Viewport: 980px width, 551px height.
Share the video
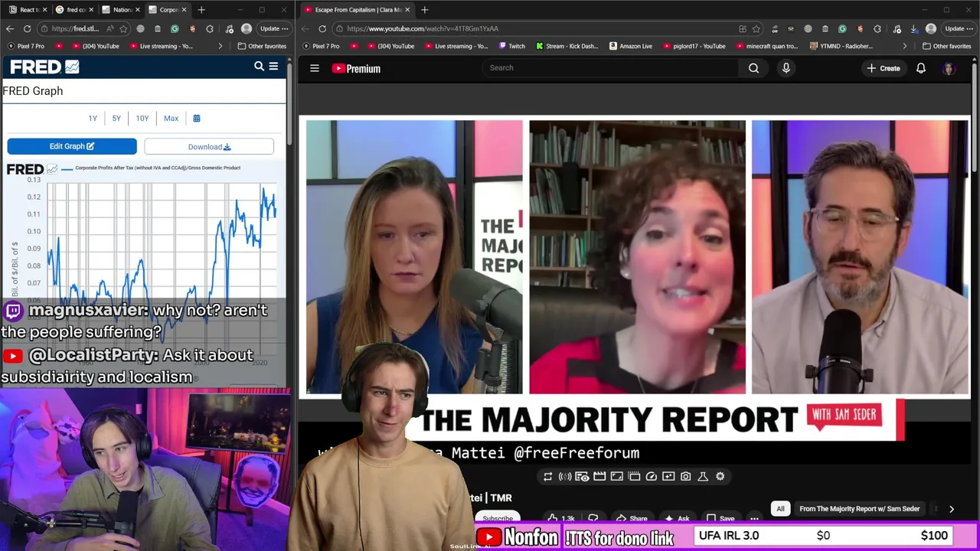click(x=632, y=518)
